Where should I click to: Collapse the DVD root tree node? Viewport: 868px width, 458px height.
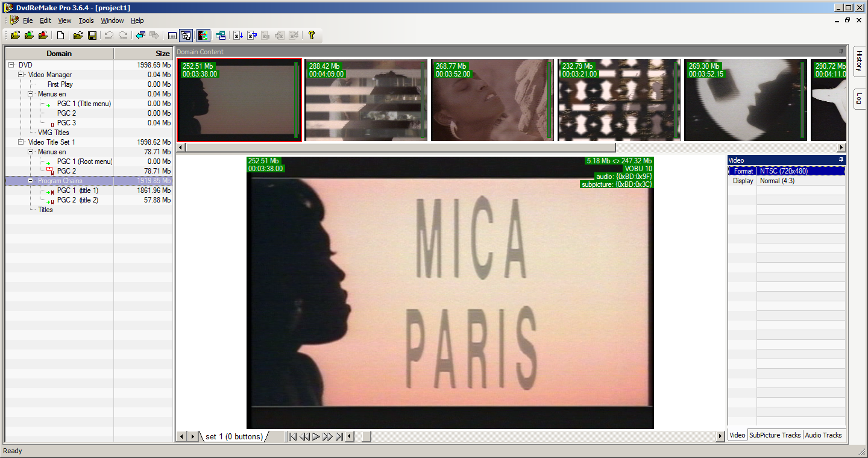(x=11, y=65)
